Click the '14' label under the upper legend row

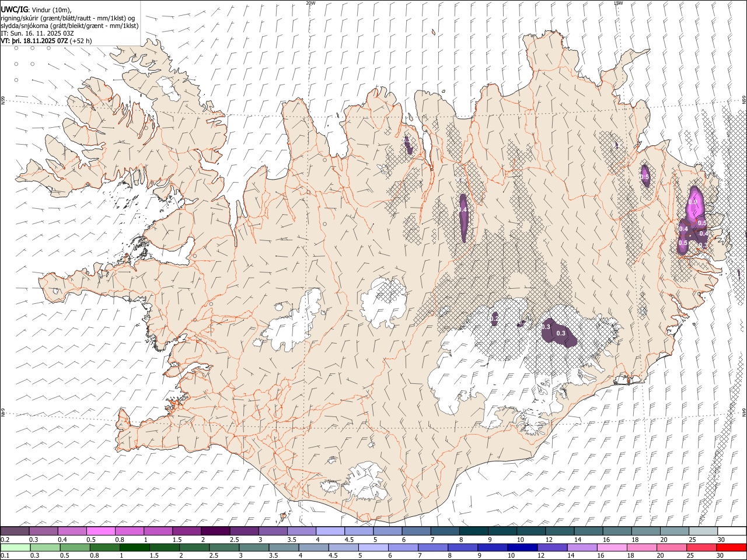[x=578, y=540]
